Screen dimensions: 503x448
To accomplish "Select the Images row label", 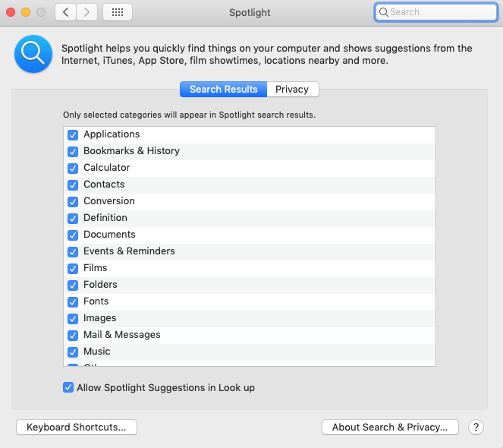I will pyautogui.click(x=100, y=318).
